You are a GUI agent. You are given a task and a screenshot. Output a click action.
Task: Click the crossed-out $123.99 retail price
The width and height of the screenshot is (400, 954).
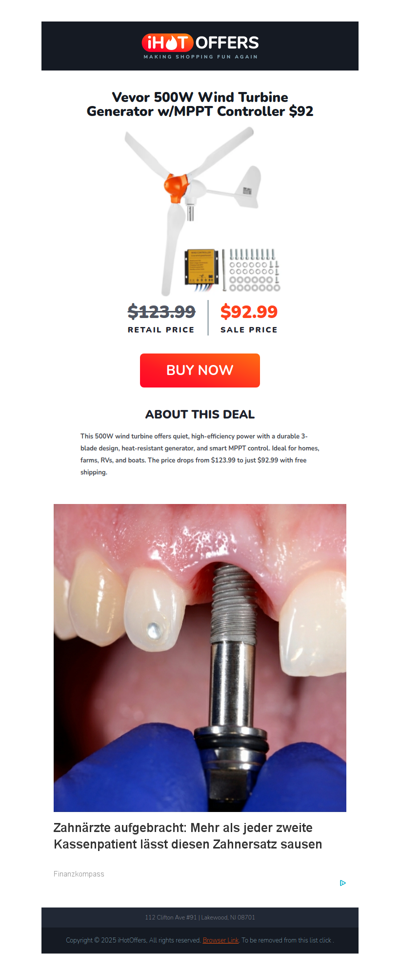tap(161, 312)
